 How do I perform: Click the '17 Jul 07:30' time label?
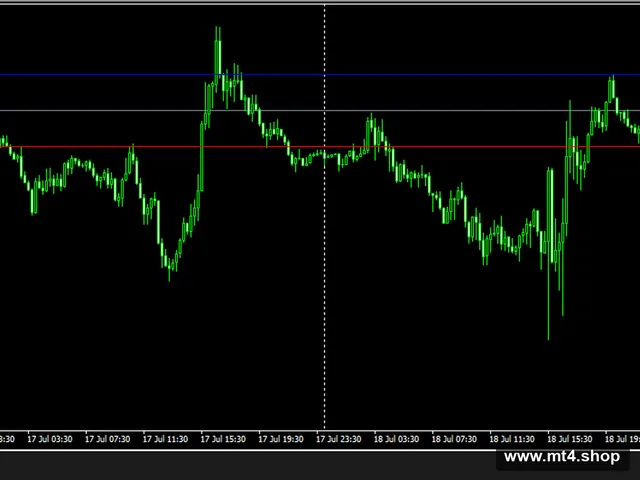(107, 439)
